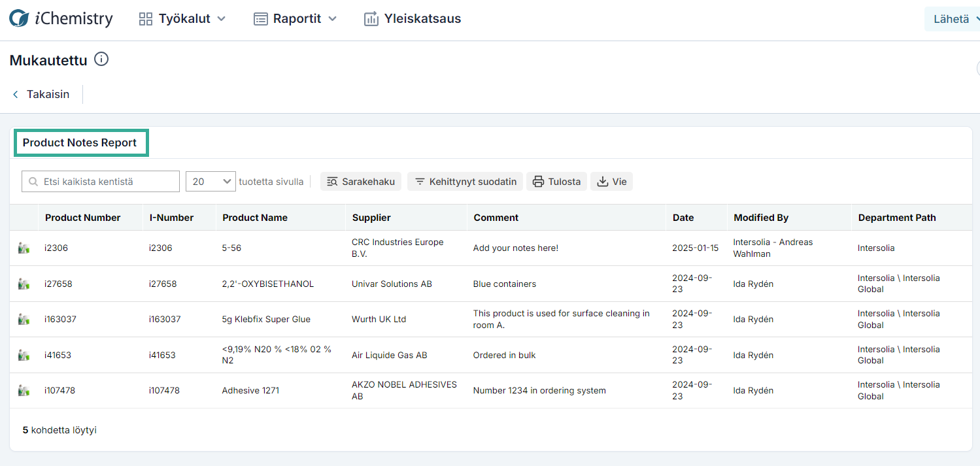Open Kehittynyt suodatin filter
Image resolution: width=980 pixels, height=466 pixels.
coord(465,182)
